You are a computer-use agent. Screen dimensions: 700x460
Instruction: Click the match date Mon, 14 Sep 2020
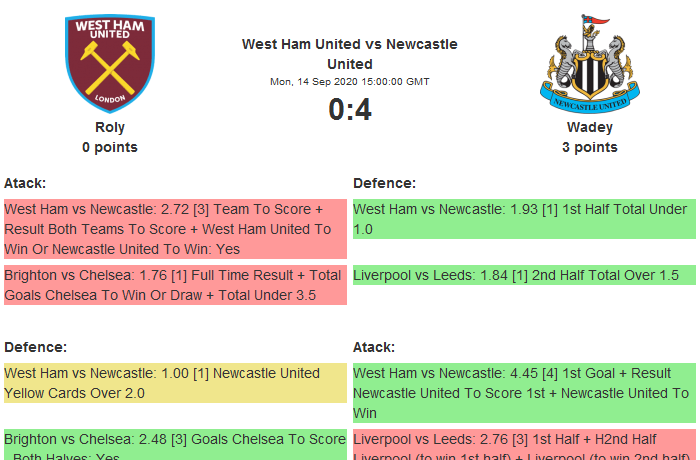[x=350, y=82]
